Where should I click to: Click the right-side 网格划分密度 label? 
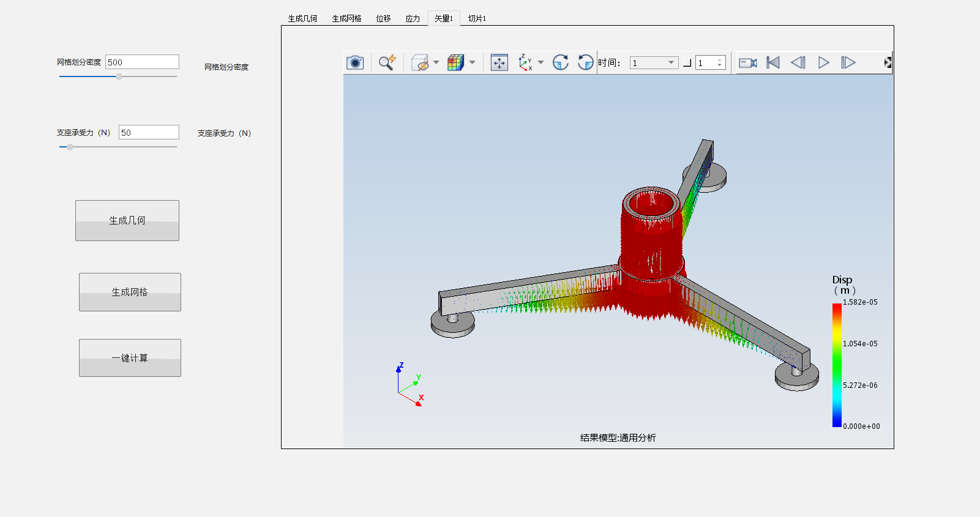tap(226, 67)
